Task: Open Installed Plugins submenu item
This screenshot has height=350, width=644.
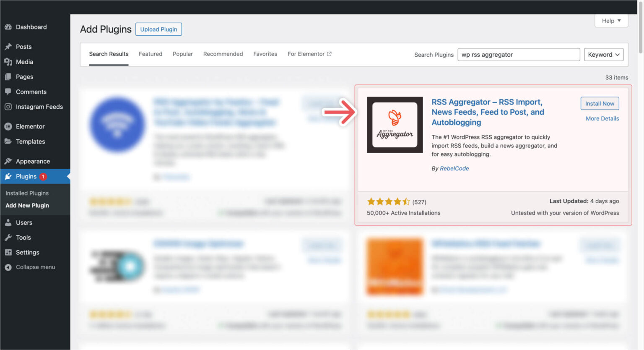Action: (27, 193)
